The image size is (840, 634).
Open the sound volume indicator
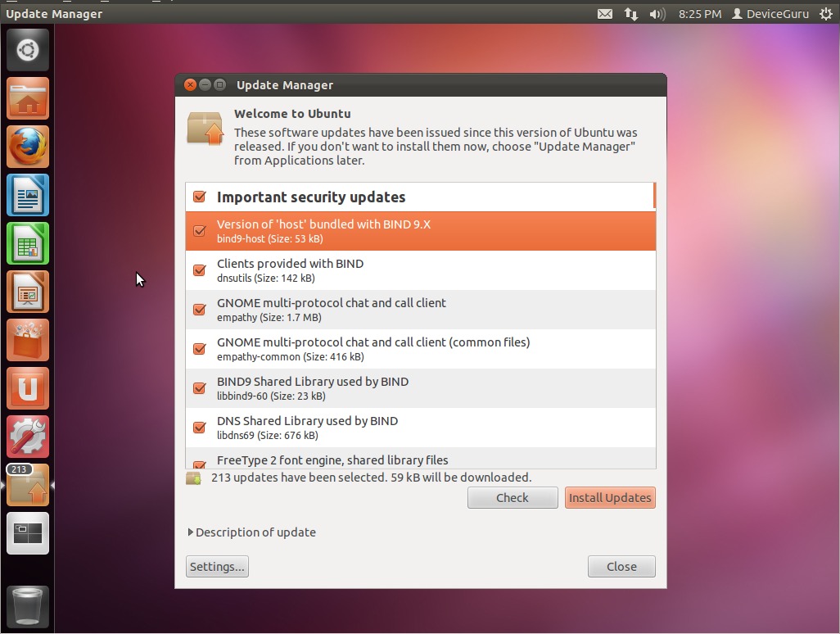657,14
